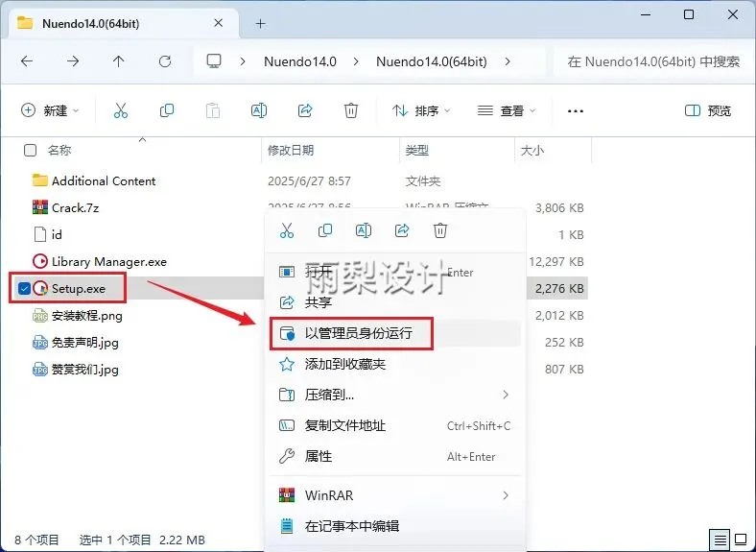Open the 排序 sort dropdown

point(421,111)
